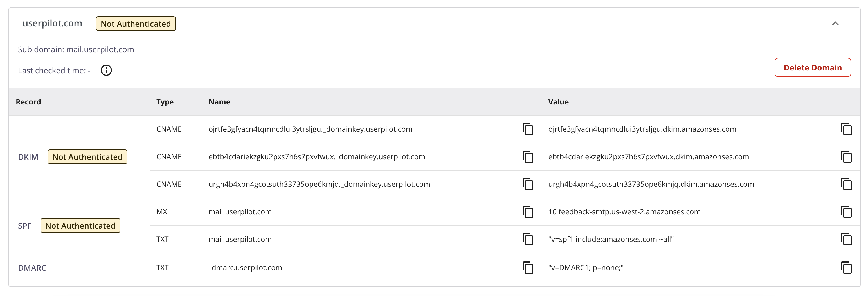Viewport: 868px width, 296px height.
Task: Select the text 'Sub domain: mail.userpilot.com'
Action: (x=76, y=49)
